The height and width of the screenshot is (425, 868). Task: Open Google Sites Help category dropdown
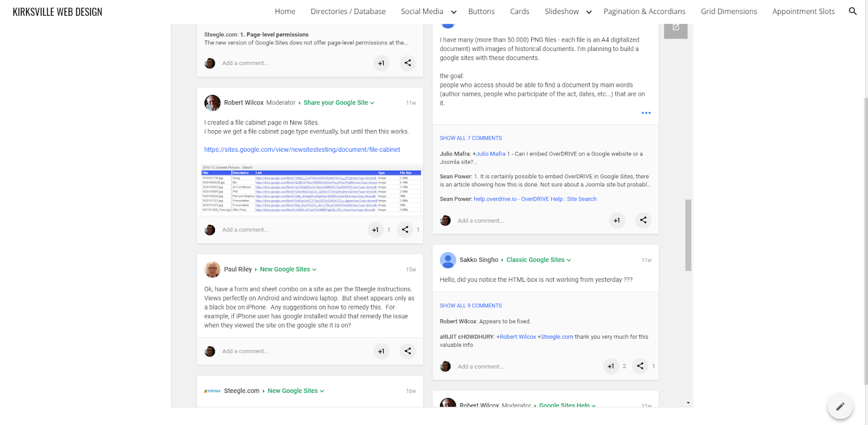point(567,405)
